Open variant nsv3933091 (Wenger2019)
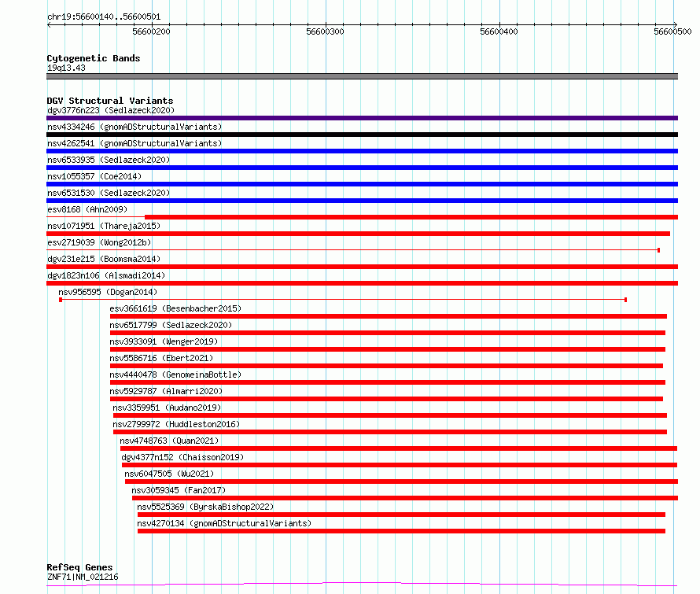700x594 pixels. [164, 341]
